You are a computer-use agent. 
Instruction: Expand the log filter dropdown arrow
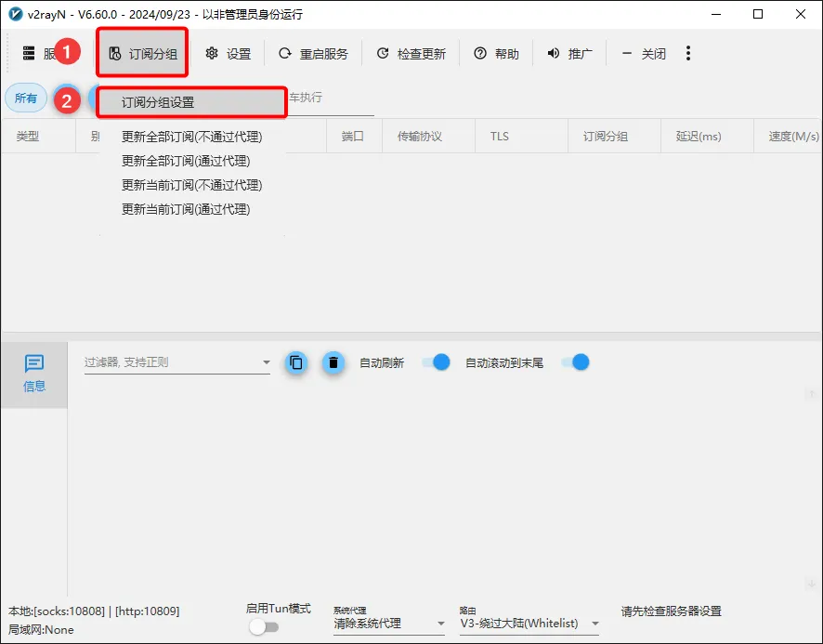point(267,362)
